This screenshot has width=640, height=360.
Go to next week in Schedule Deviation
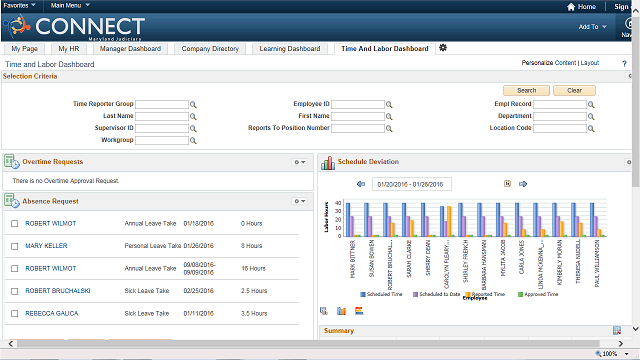[523, 184]
